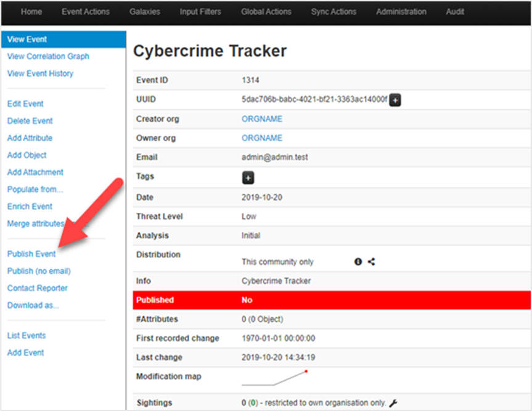Click the Event ID value 1314

point(250,80)
